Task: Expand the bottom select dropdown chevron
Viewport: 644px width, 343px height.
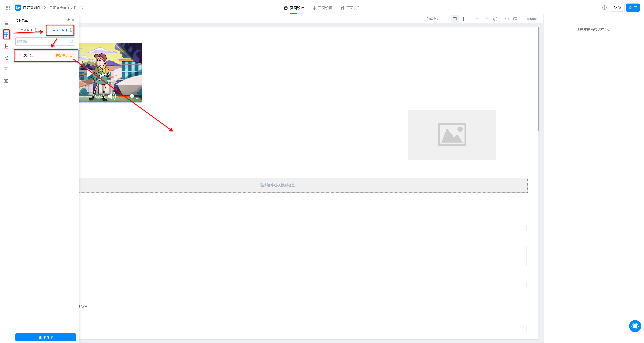Action: coord(522,328)
